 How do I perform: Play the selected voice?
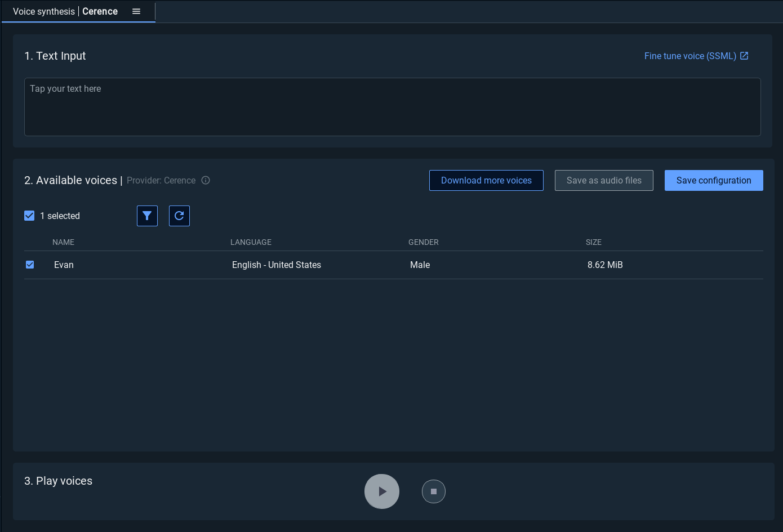tap(382, 491)
